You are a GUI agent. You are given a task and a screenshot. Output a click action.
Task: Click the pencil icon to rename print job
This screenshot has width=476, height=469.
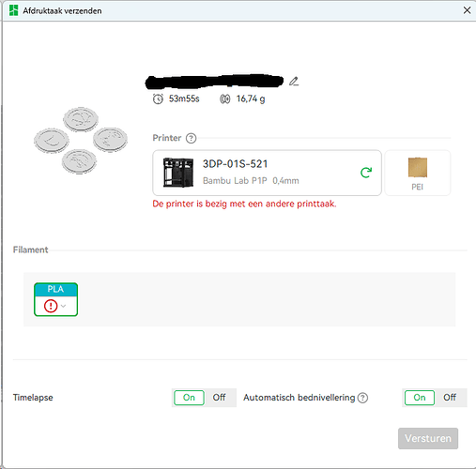point(294,82)
